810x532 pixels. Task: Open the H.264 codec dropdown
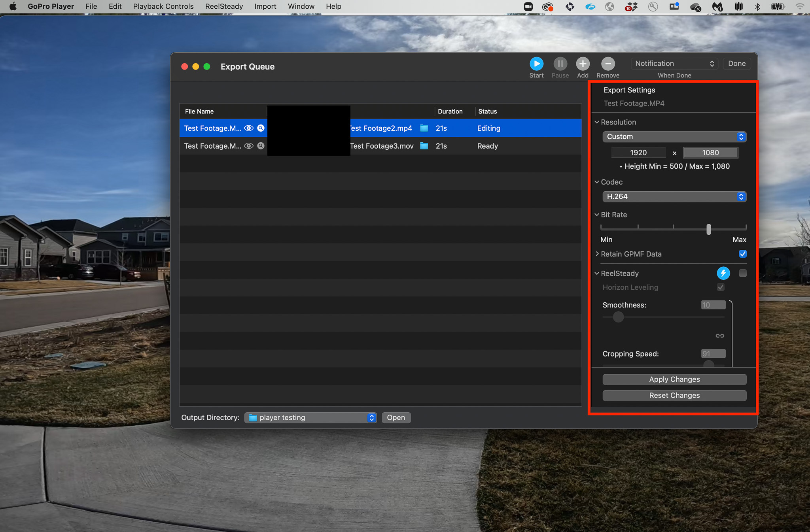pyautogui.click(x=674, y=196)
